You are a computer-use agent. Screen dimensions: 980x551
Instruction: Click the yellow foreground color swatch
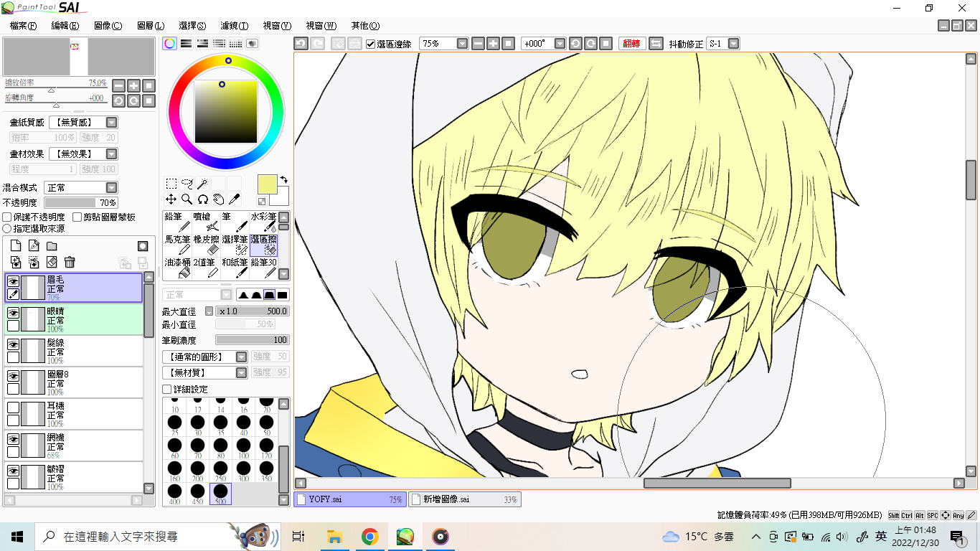point(267,184)
